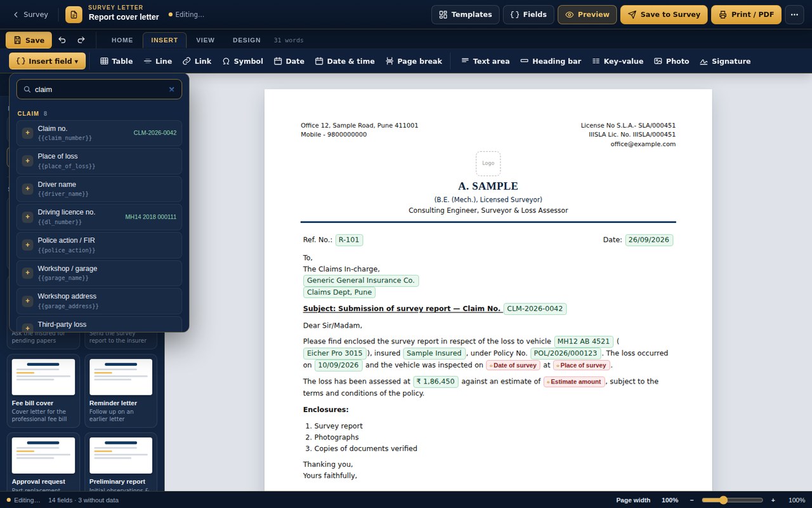Add the Claim no. field

coord(99,133)
